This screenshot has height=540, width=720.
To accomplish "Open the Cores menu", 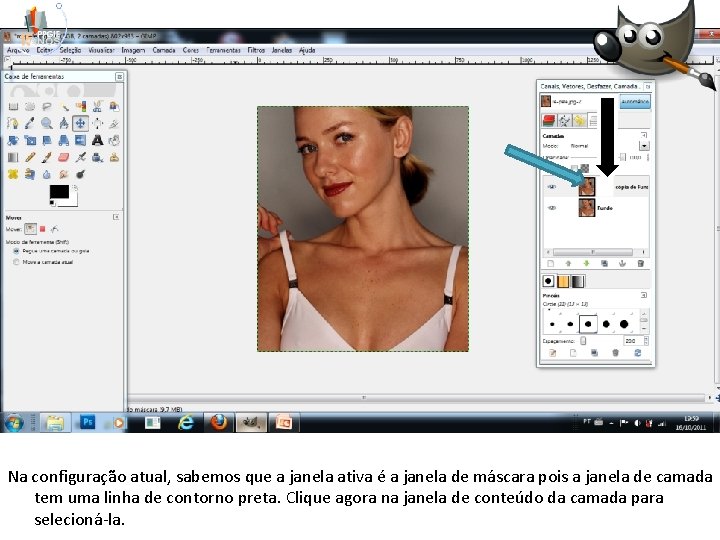I will pos(191,50).
